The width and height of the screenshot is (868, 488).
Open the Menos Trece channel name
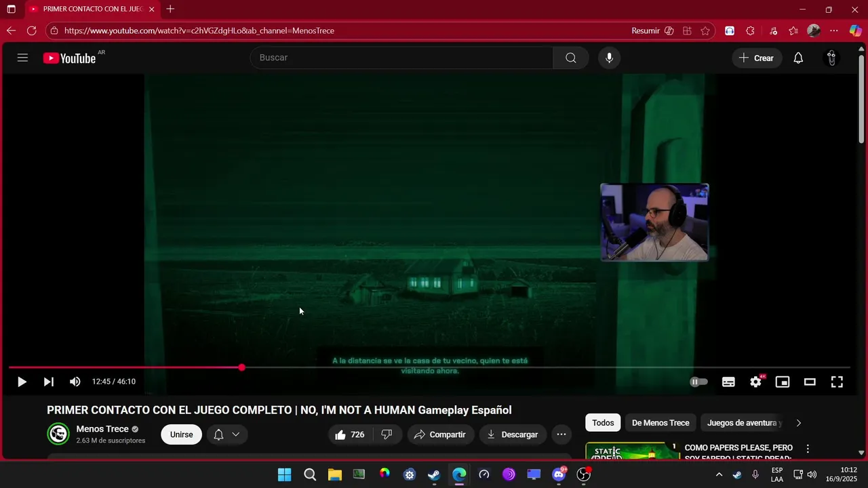tap(102, 429)
